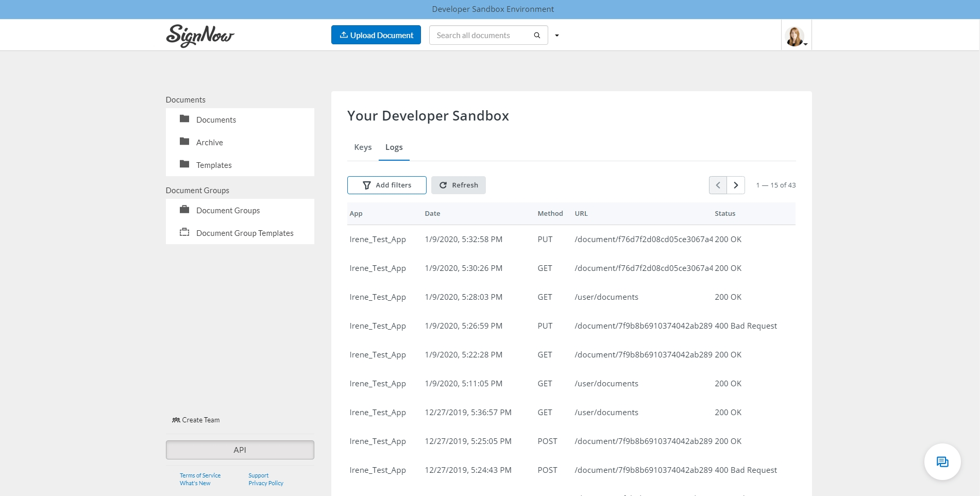Screen dimensions: 980x496
Task: Click the log row at 5:28:03 PM
Action: tap(571, 297)
